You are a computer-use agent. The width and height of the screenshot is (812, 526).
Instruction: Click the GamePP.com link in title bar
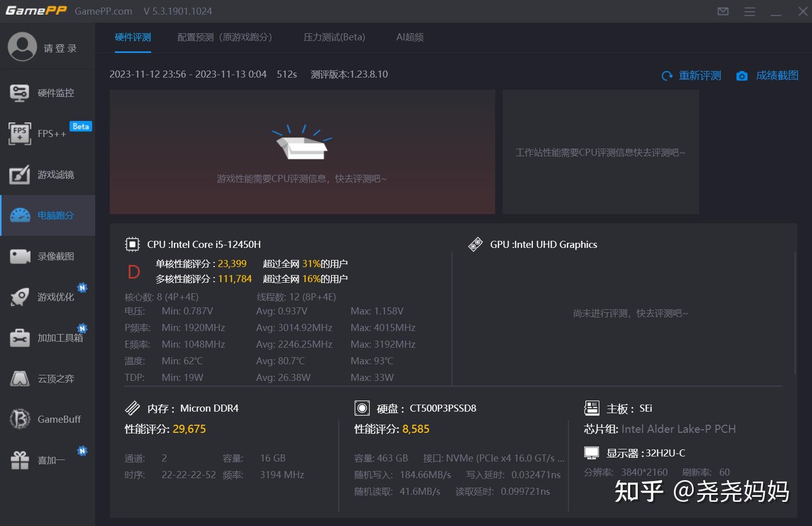(x=103, y=11)
